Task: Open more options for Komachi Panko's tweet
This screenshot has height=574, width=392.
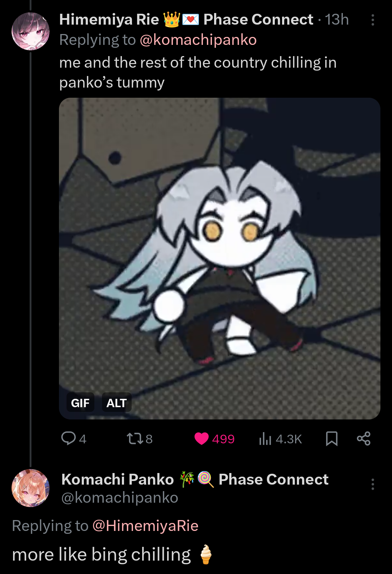Action: tap(372, 484)
